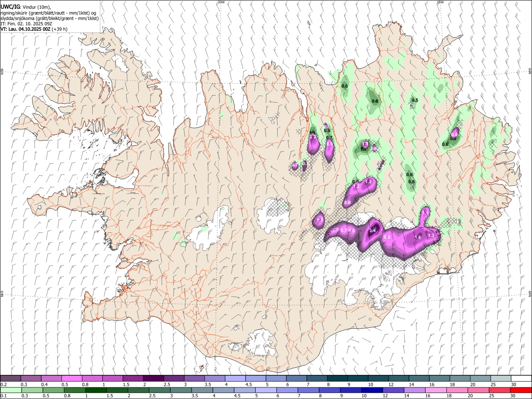Click the 64N label on right edge

tap(530, 294)
